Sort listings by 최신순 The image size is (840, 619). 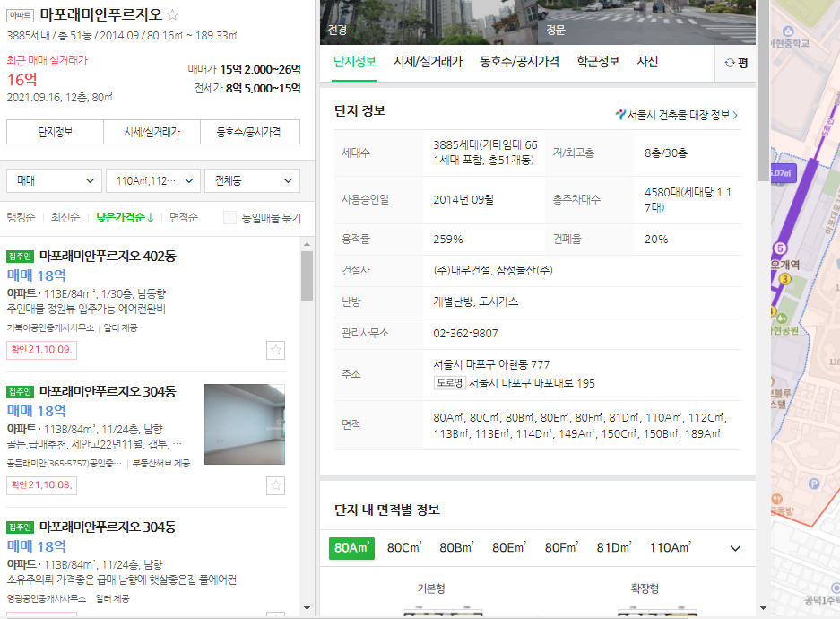65,218
